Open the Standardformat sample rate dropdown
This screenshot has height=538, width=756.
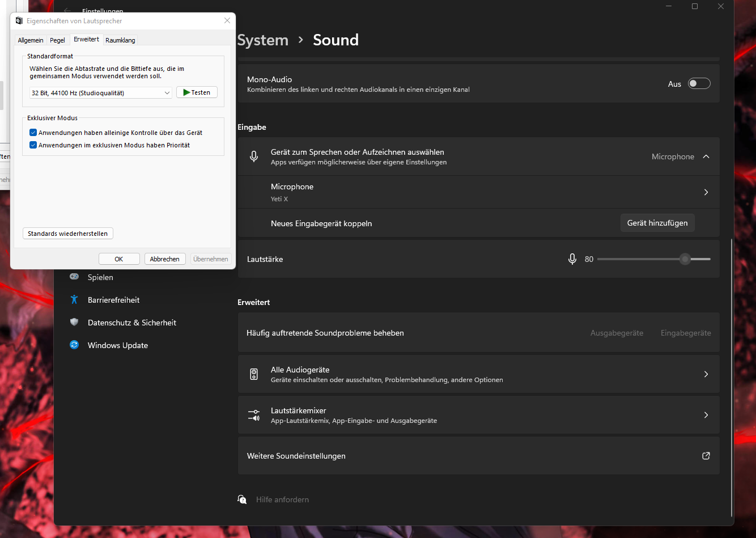[101, 92]
